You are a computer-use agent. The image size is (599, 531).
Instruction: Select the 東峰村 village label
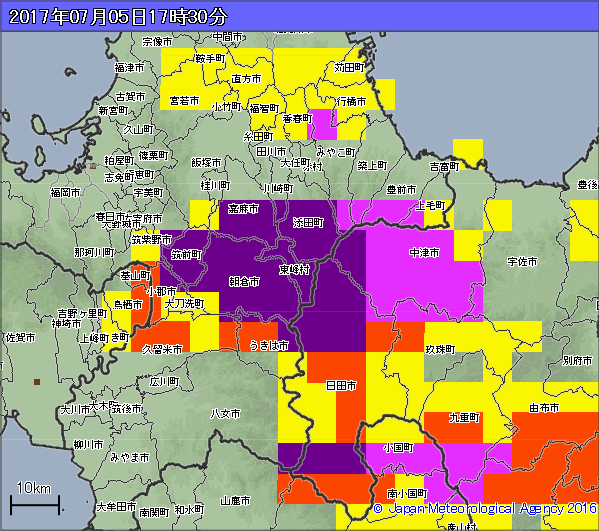pos(294,270)
